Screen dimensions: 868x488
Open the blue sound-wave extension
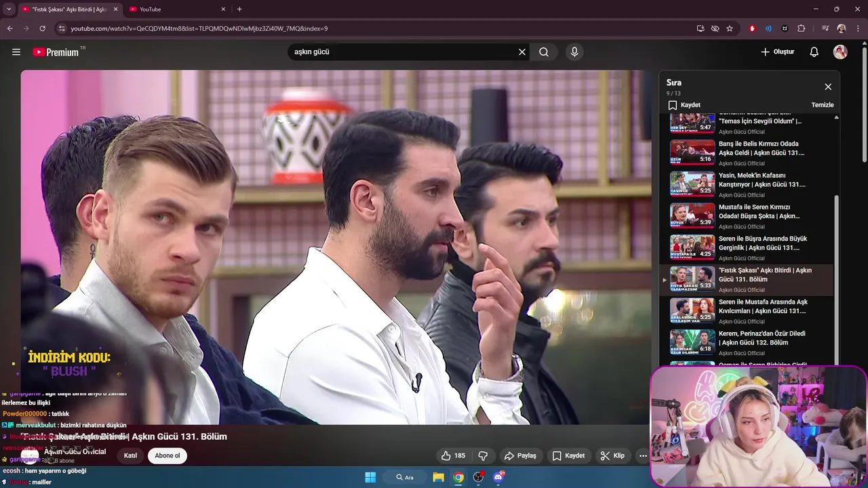[768, 28]
